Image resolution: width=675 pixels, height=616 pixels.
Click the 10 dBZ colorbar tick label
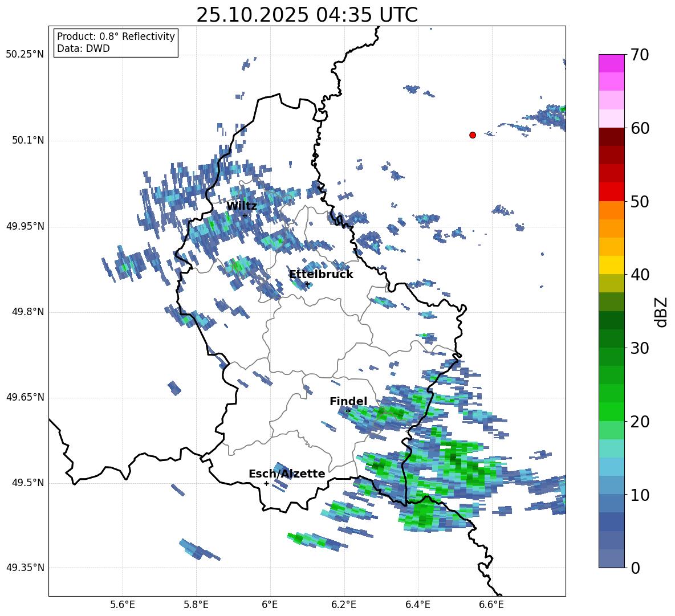(640, 495)
